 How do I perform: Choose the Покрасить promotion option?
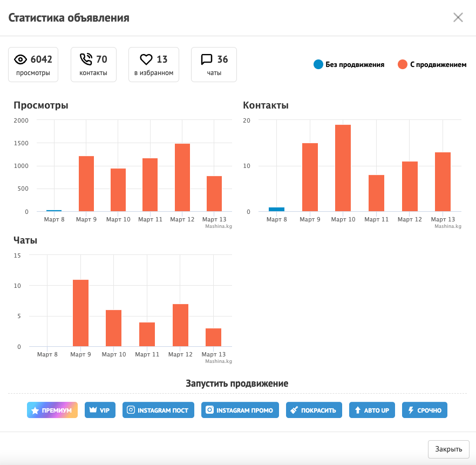pyautogui.click(x=314, y=410)
